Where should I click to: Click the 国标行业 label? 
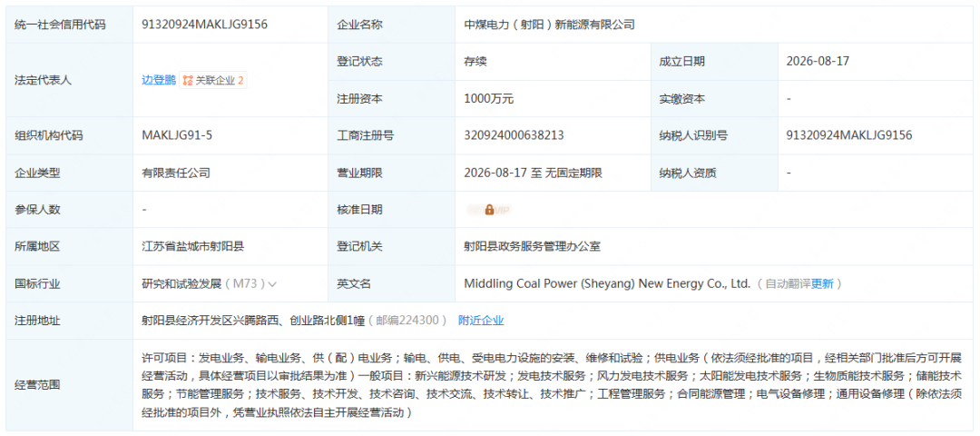tap(37, 284)
